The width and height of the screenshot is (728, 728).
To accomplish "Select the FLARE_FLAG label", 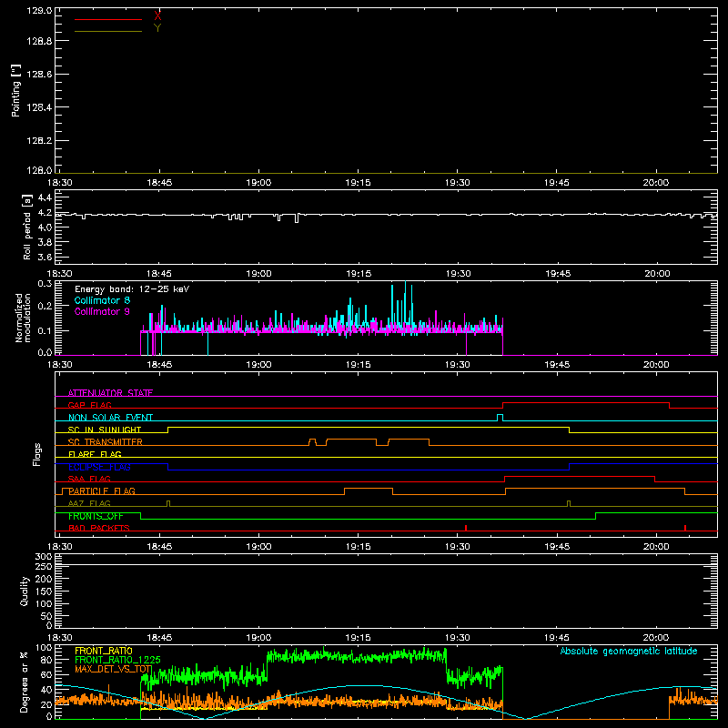I will pyautogui.click(x=95, y=454).
